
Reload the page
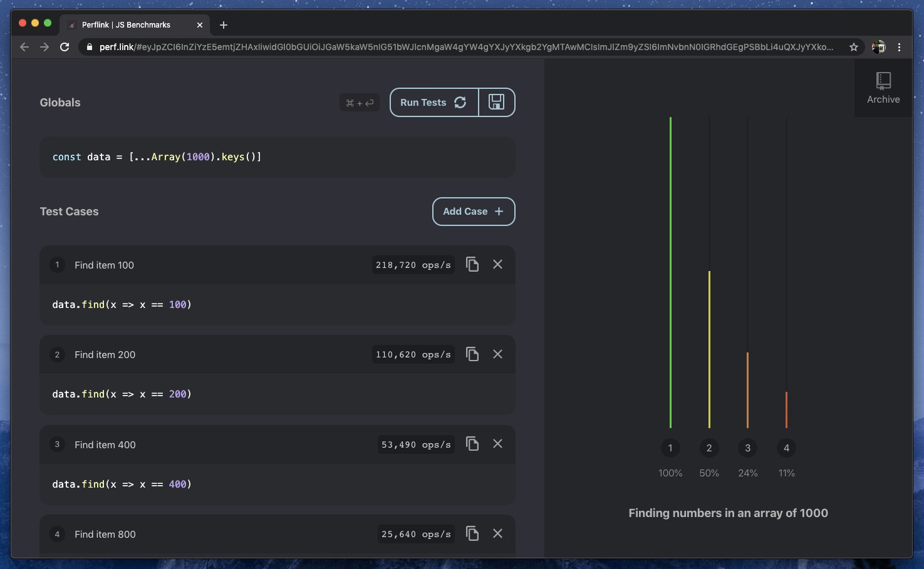point(65,47)
